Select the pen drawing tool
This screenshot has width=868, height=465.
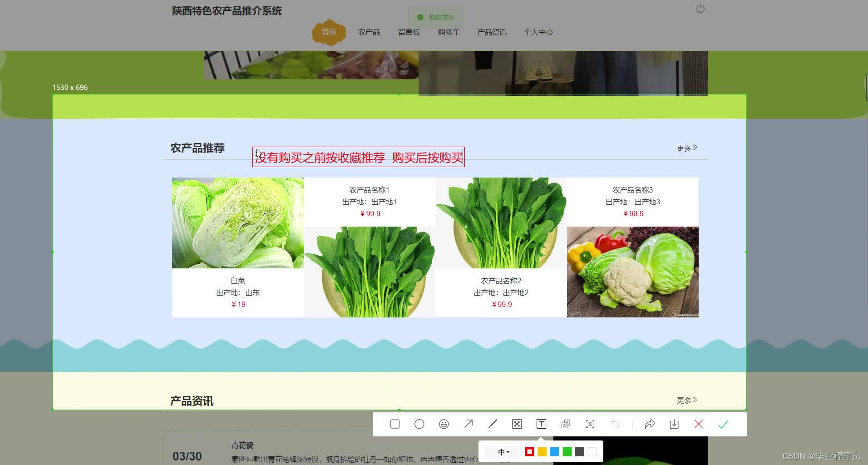493,424
